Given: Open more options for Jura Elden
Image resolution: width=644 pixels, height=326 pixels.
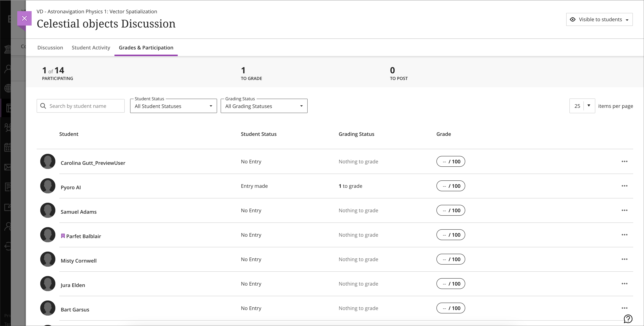Looking at the screenshot, I should coord(624,284).
